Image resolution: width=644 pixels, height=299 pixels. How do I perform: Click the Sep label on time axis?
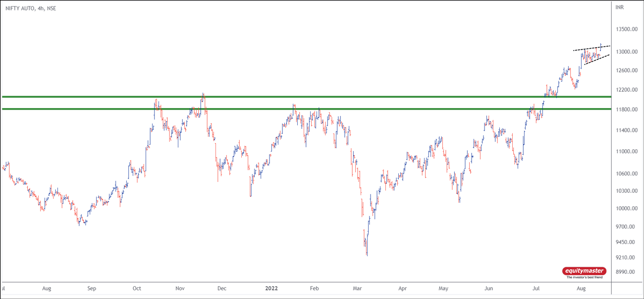[x=91, y=288]
